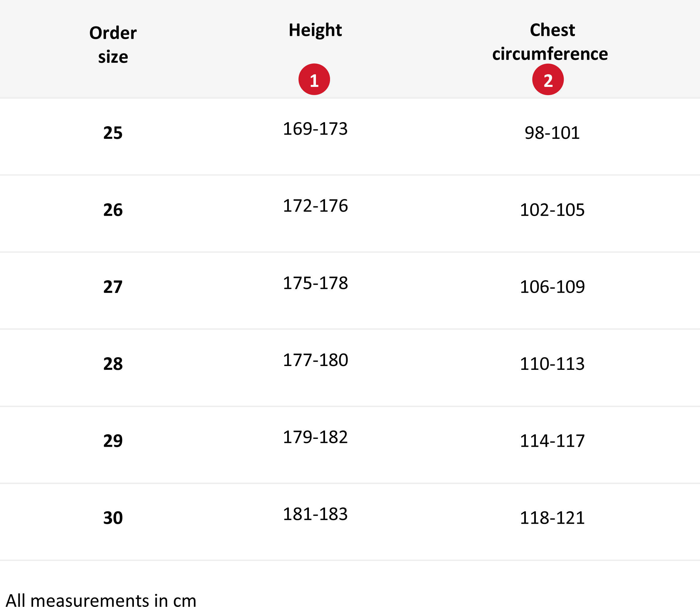Click order size 26
This screenshot has width=700, height=607.
pyautogui.click(x=113, y=210)
